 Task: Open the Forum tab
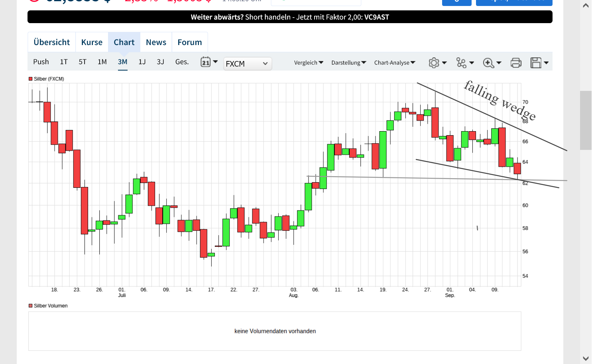point(190,42)
